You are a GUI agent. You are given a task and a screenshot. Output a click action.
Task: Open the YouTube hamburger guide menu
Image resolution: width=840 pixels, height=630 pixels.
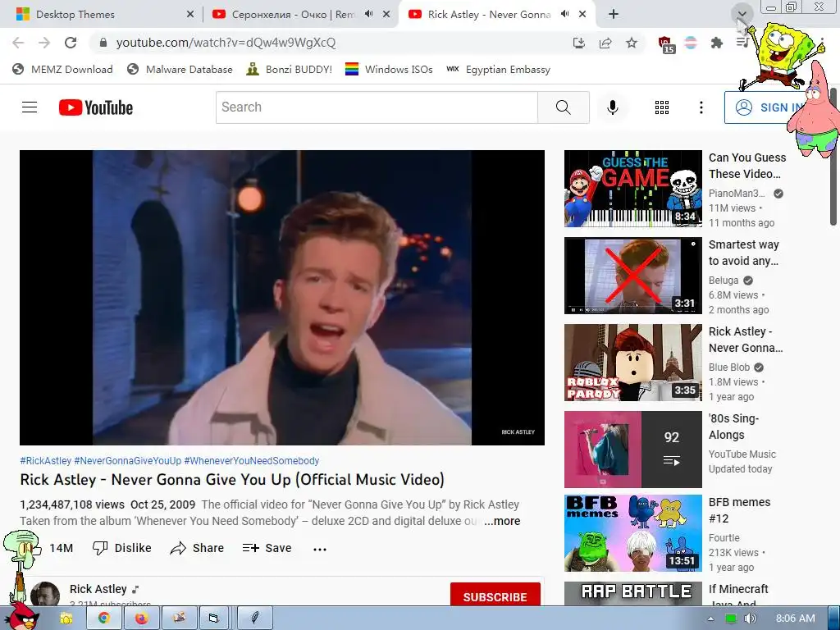point(30,107)
